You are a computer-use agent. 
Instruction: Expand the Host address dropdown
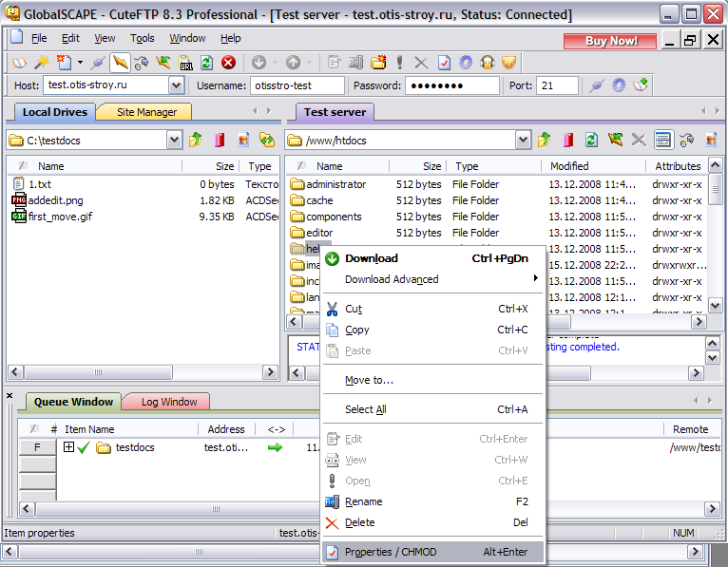coord(176,85)
